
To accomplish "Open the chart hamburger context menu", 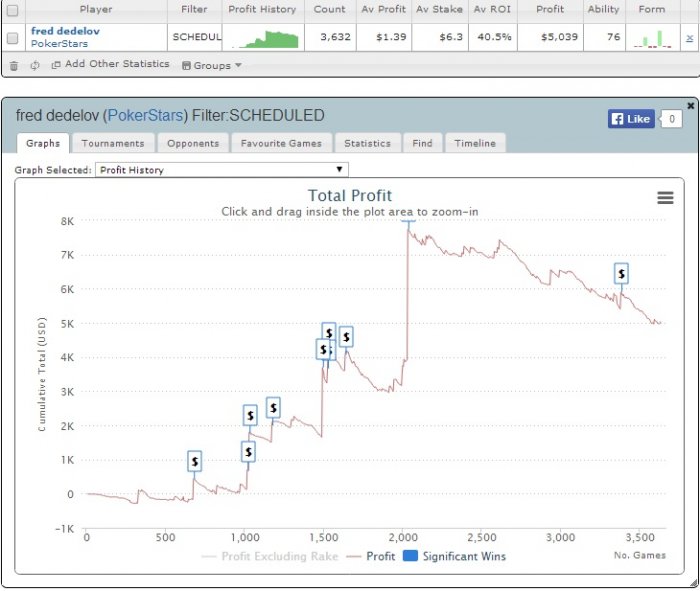I will [x=665, y=197].
